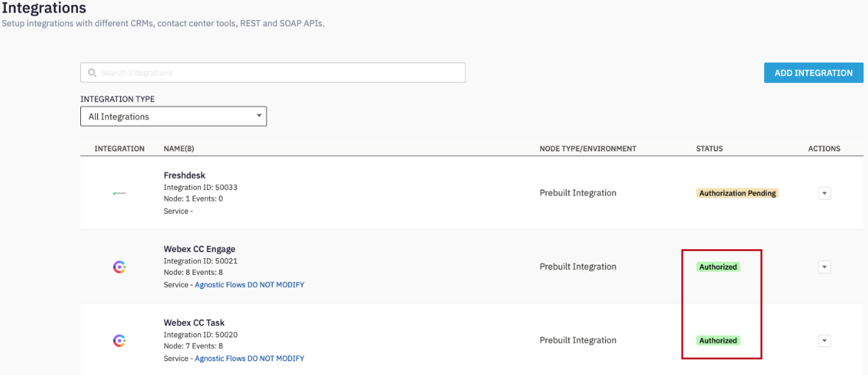Image resolution: width=868 pixels, height=375 pixels.
Task: Click Prebuilt Integration in Freshdesk row
Action: (x=578, y=193)
